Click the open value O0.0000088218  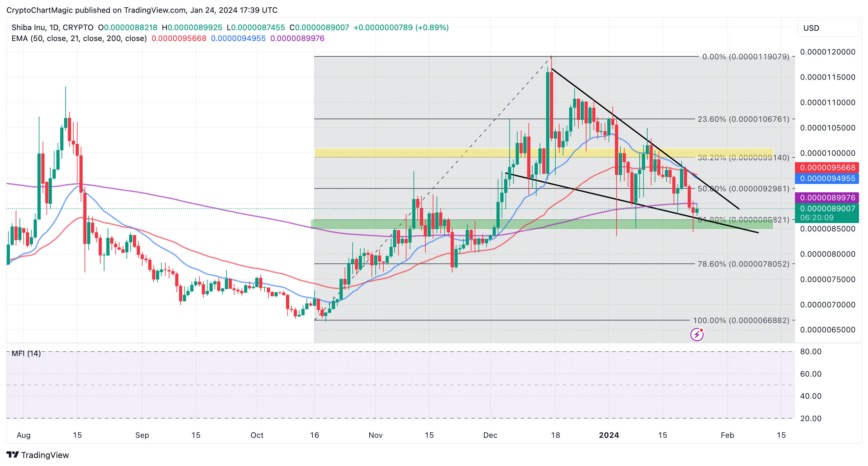pyautogui.click(x=128, y=27)
